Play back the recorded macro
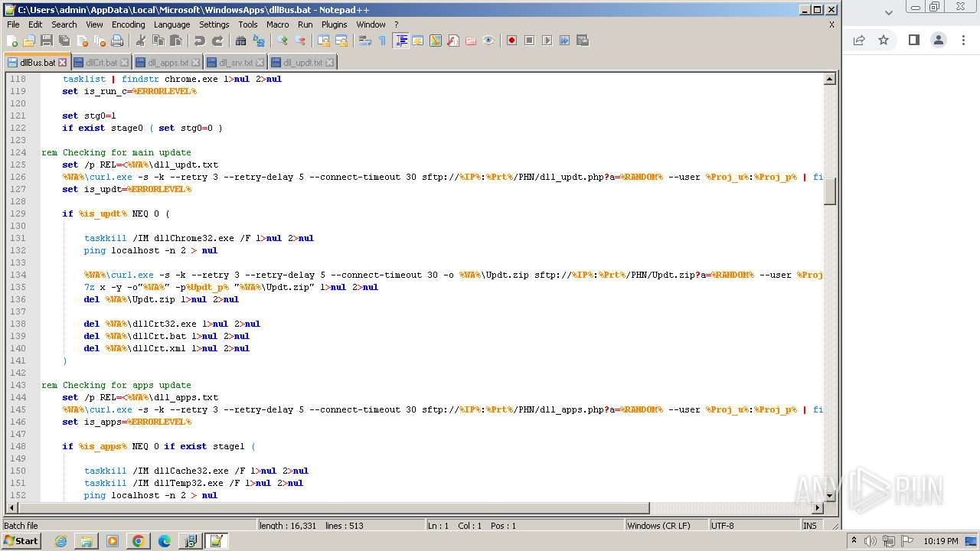 click(x=547, y=41)
